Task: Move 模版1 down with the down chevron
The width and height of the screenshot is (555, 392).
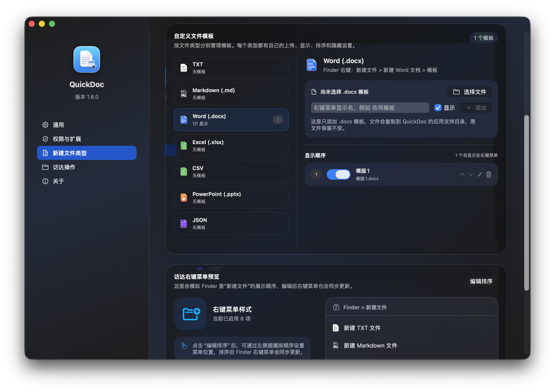Action: coord(471,174)
